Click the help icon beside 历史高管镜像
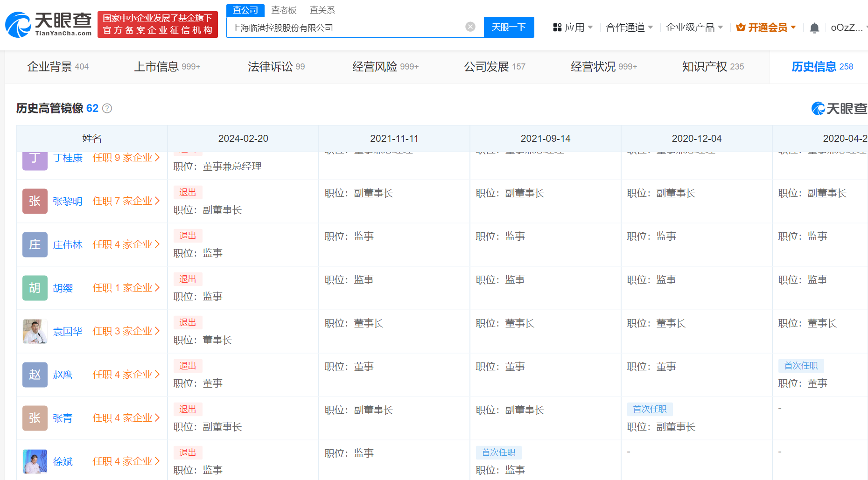Viewport: 868px width, 480px height. click(107, 109)
